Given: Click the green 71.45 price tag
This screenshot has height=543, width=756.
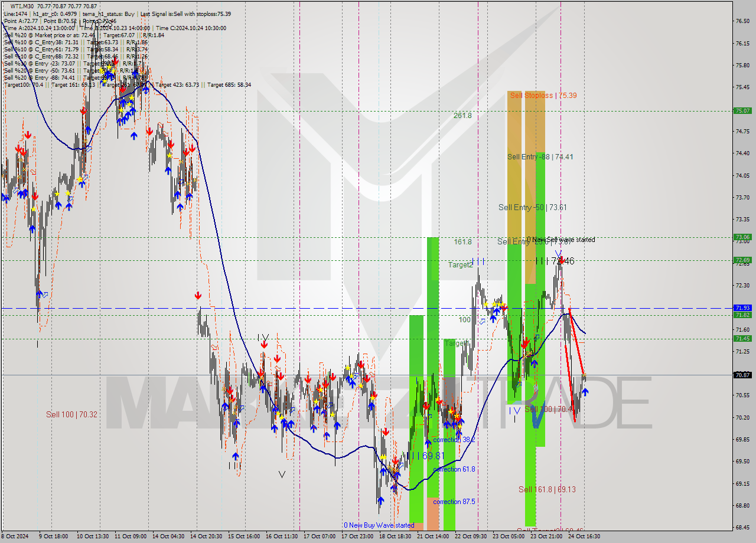Looking at the screenshot, I should point(742,338).
